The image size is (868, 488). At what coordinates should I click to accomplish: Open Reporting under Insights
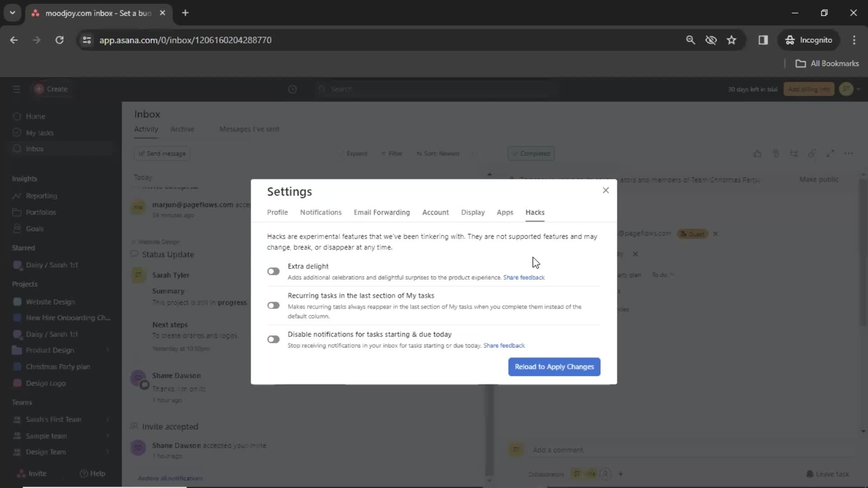pos(41,196)
